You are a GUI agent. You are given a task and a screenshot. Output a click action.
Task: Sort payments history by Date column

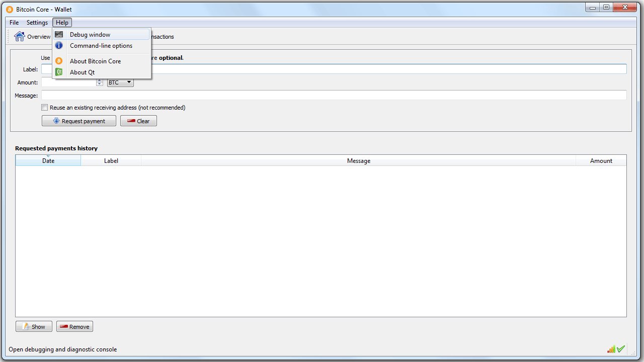pos(48,161)
